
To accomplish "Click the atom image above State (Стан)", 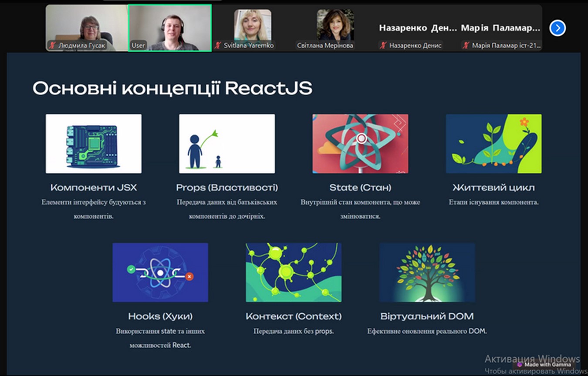I will pyautogui.click(x=360, y=144).
